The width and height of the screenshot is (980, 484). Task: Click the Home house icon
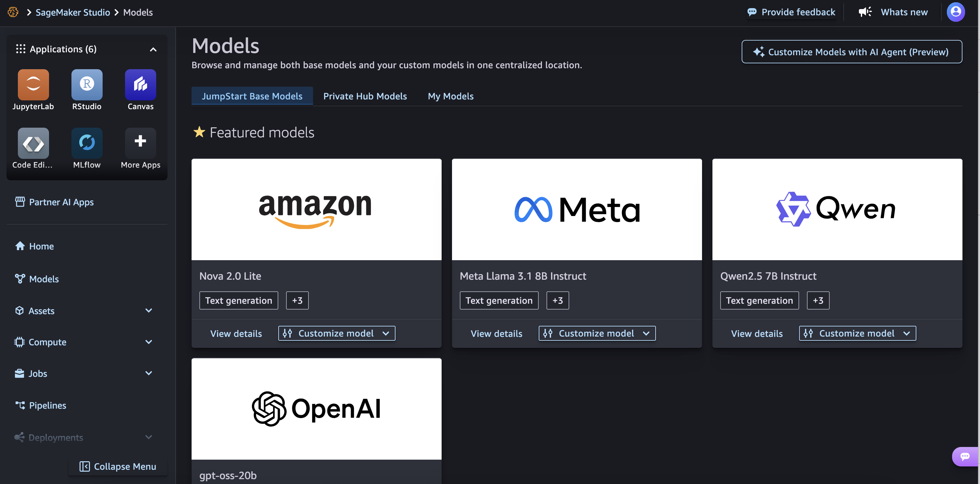[20, 246]
